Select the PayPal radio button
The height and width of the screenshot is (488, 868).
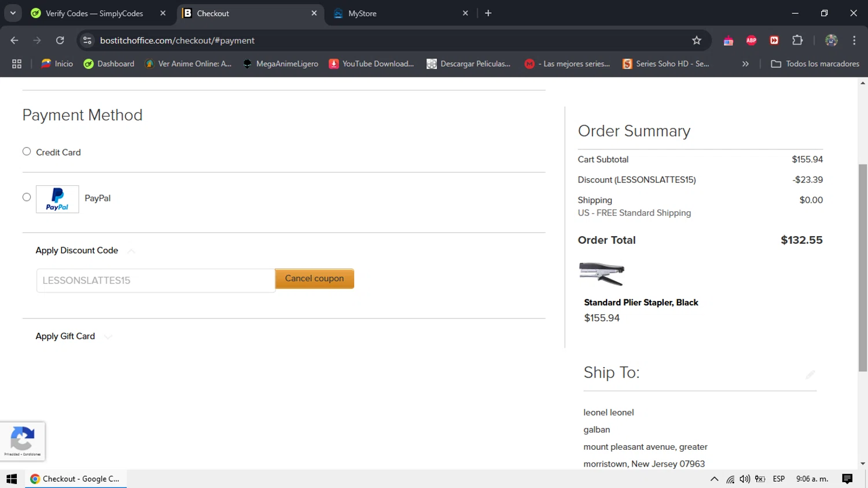pos(27,197)
